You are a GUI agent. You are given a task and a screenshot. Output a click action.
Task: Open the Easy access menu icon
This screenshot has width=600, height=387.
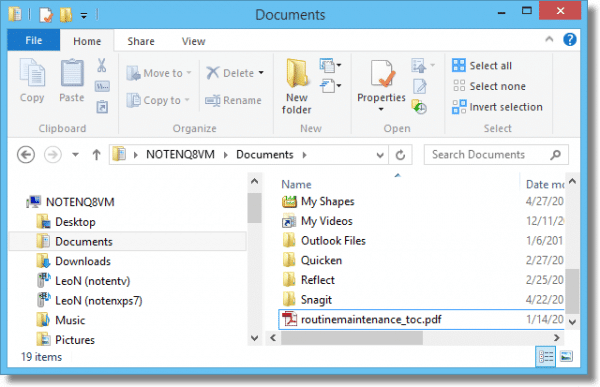pyautogui.click(x=330, y=86)
